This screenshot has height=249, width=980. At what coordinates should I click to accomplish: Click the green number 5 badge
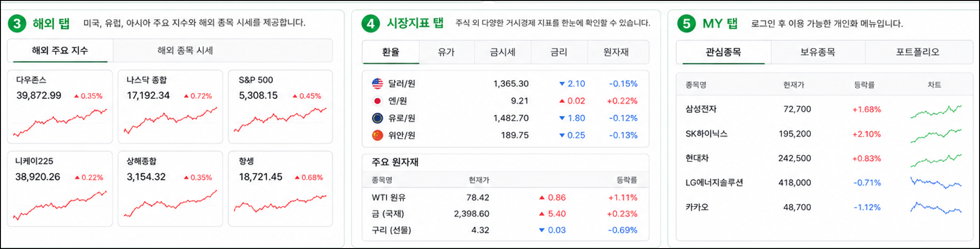(686, 23)
